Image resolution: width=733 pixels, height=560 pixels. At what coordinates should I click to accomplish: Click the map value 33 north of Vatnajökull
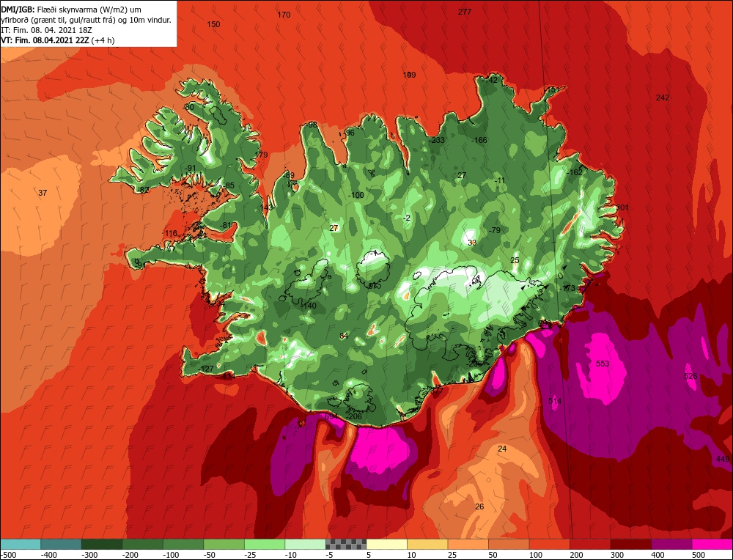472,243
